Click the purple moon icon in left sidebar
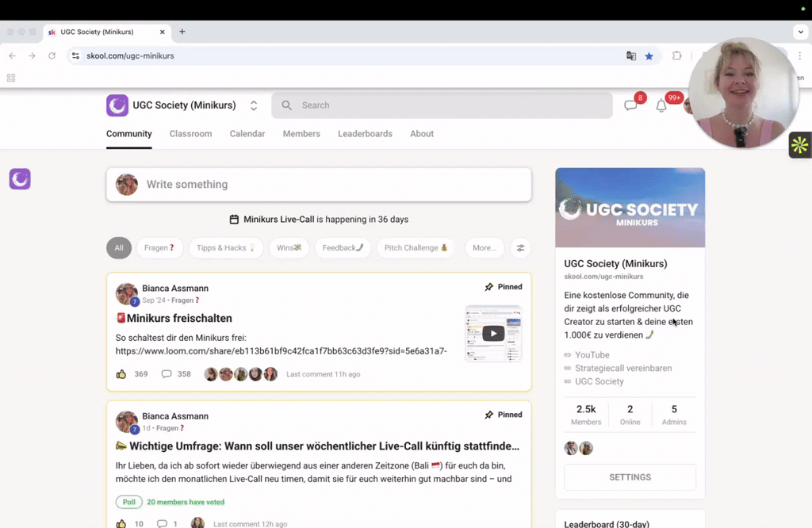Image resolution: width=812 pixels, height=528 pixels. click(x=20, y=179)
